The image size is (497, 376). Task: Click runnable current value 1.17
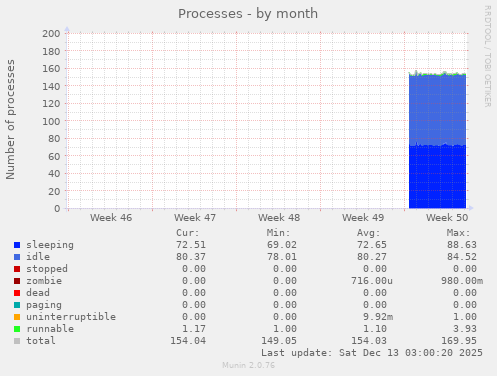[x=194, y=329]
